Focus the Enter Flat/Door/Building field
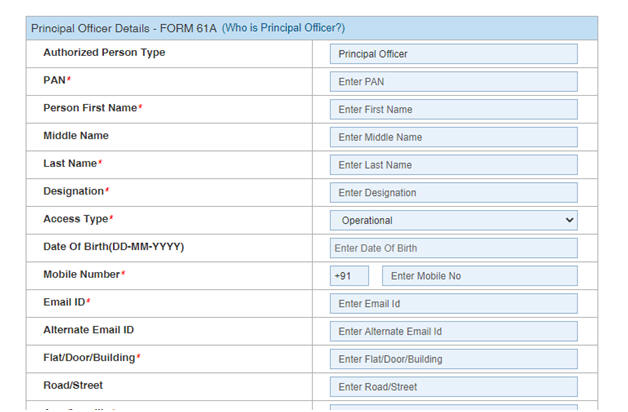The image size is (628, 412). [453, 359]
